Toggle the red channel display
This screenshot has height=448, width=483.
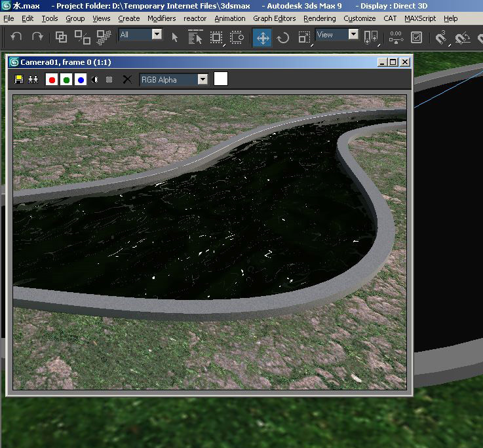[x=52, y=80]
